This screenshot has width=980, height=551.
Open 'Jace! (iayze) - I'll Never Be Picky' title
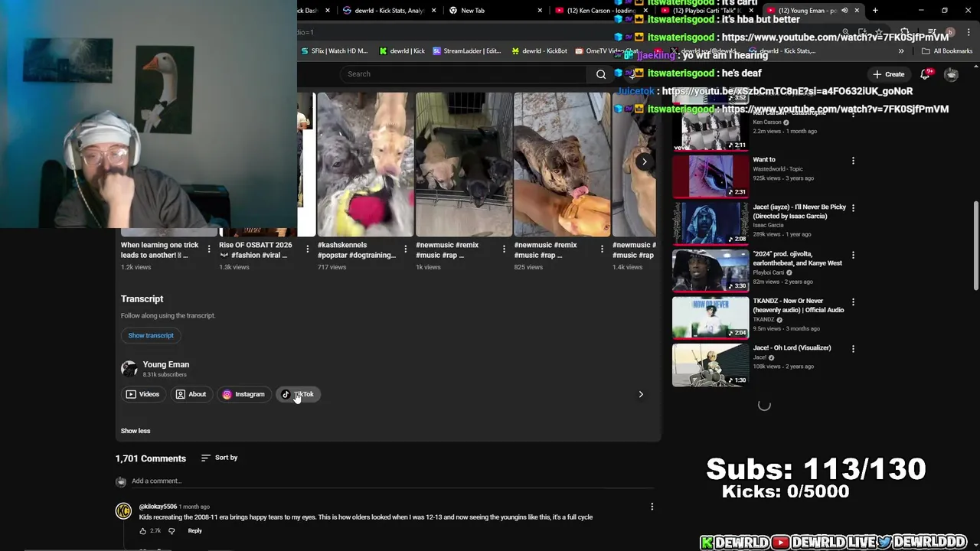coord(799,211)
